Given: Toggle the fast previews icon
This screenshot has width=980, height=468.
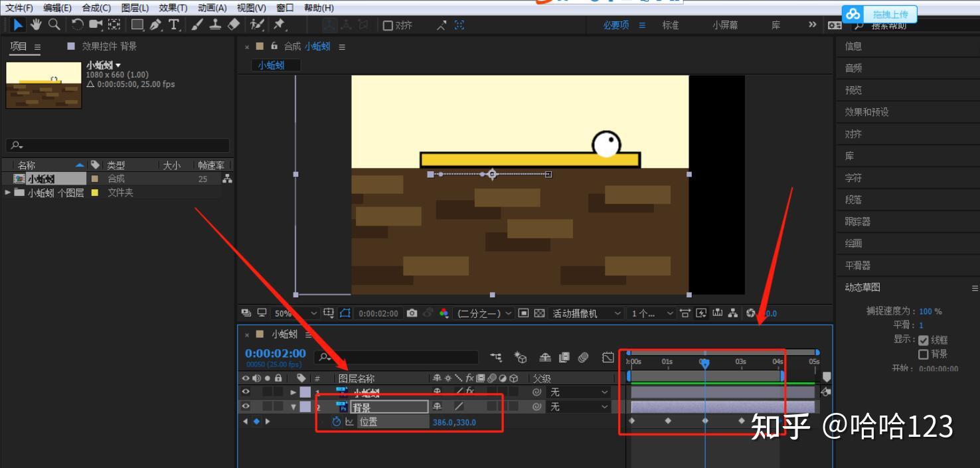Looking at the screenshot, I should pos(701,313).
